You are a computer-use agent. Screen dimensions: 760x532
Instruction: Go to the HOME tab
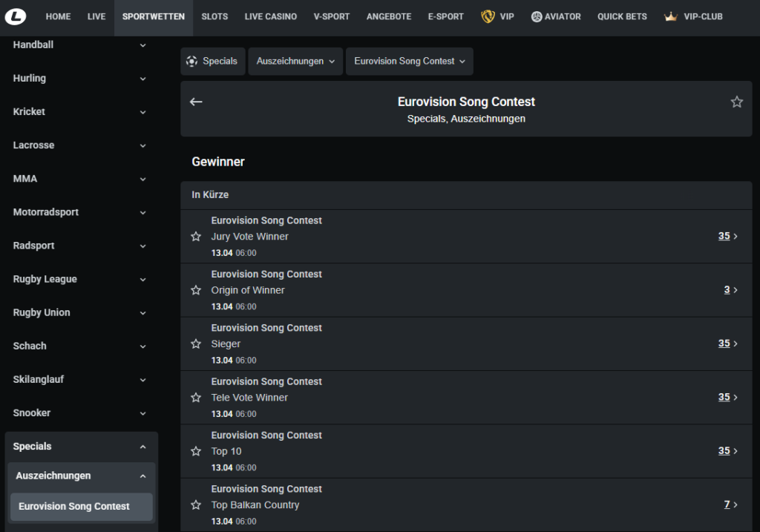pyautogui.click(x=58, y=16)
